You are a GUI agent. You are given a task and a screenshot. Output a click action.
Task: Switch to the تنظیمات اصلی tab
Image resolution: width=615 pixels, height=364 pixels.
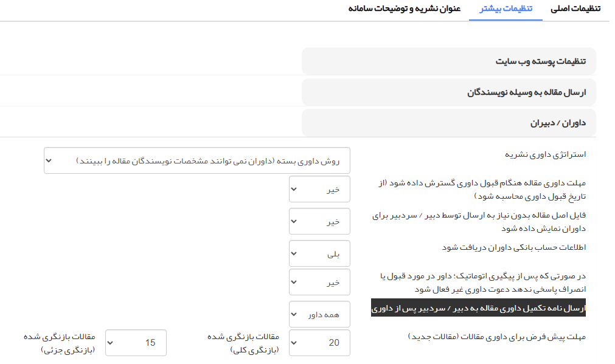pyautogui.click(x=575, y=9)
